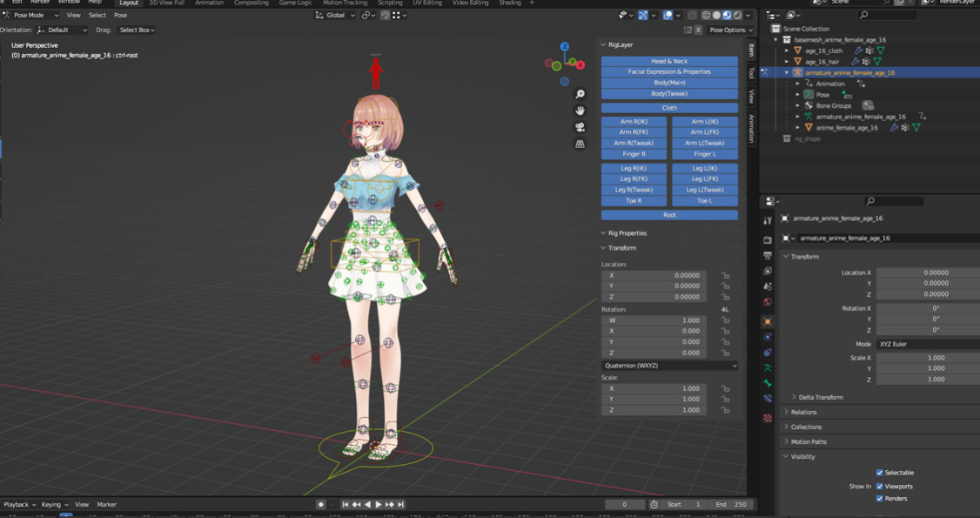This screenshot has width=980, height=518.
Task: Click the modifier wrench icon on age_16_cloth
Action: 858,50
